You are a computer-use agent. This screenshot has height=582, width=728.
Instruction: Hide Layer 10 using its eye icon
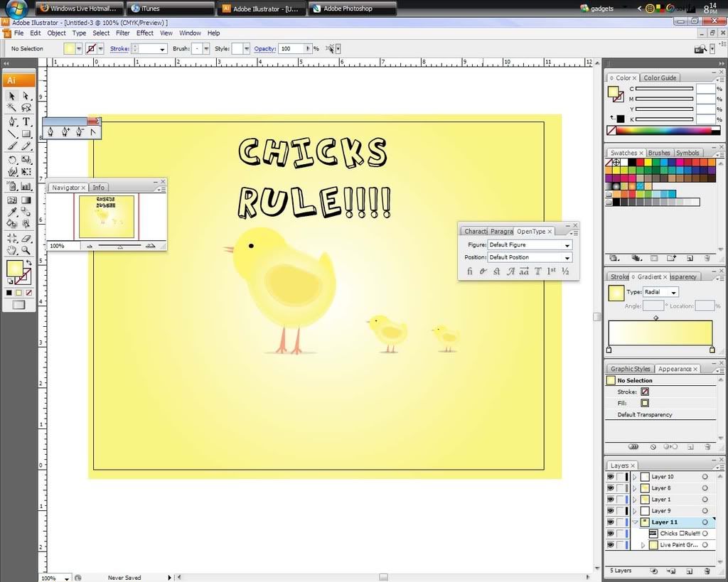610,477
